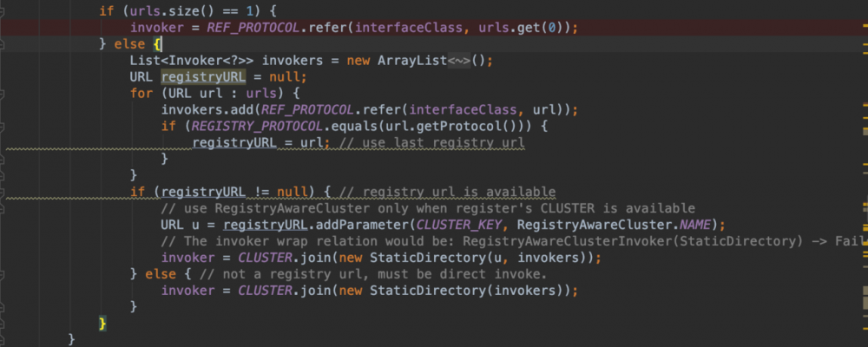Click the yellow highlighted closing brace
Image resolution: width=868 pixels, height=347 pixels.
(102, 323)
